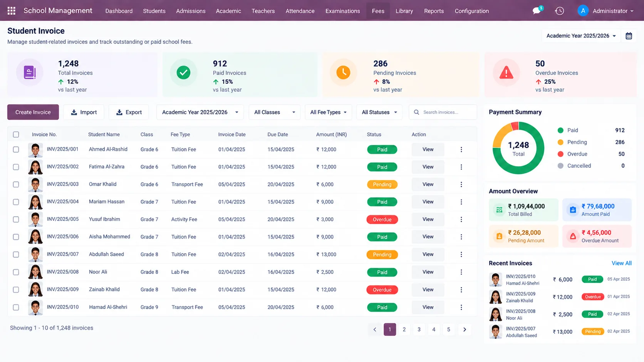Open the top-right Academic Year 2025/2026 dropdown
The width and height of the screenshot is (644, 362).
[x=581, y=36]
